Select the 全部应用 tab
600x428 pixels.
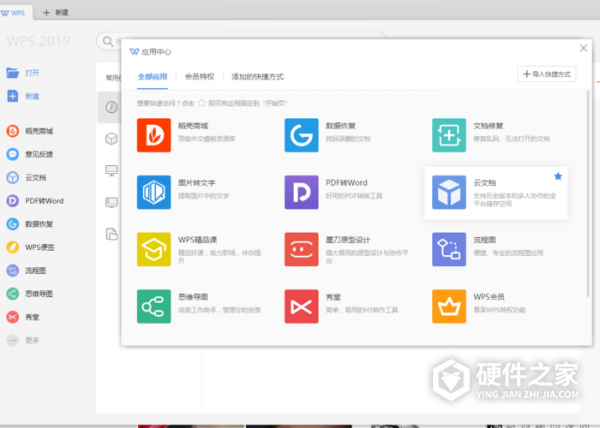tap(152, 77)
